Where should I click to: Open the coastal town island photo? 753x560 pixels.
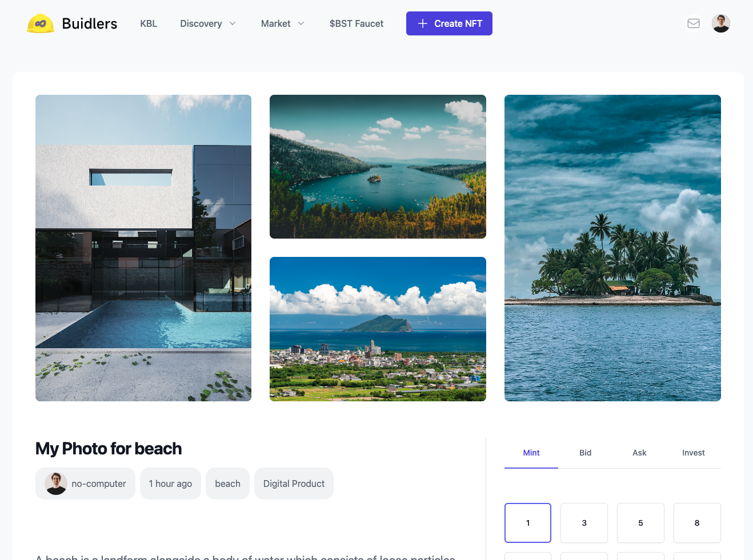378,329
